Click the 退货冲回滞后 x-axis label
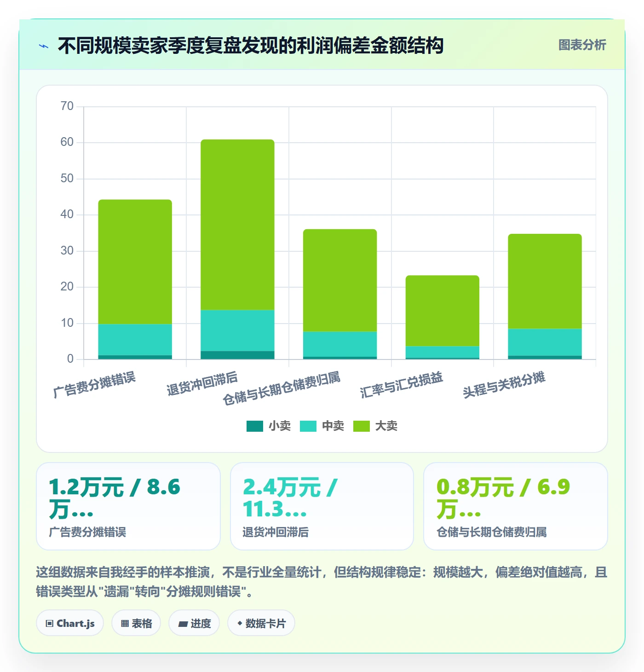The image size is (644, 672). [202, 383]
